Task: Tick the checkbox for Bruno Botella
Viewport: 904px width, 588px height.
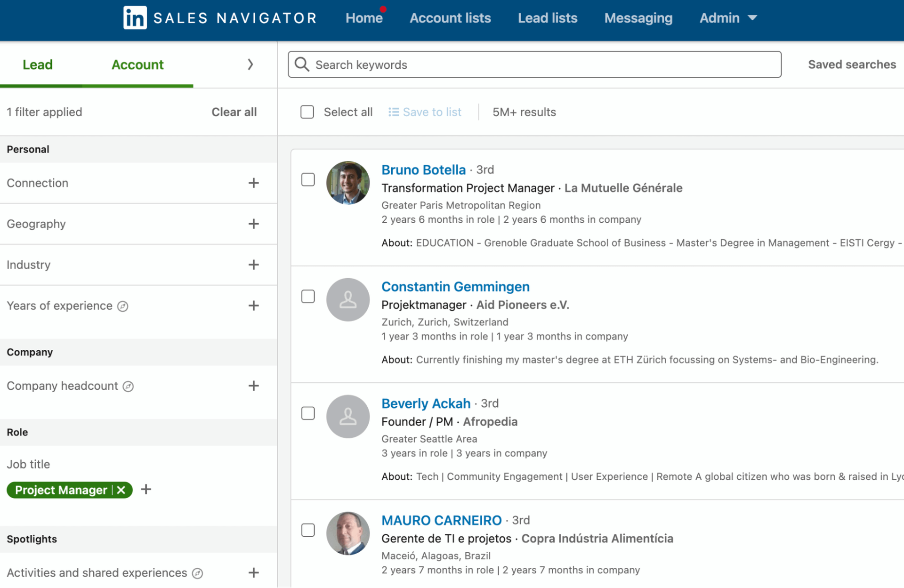Action: (308, 180)
